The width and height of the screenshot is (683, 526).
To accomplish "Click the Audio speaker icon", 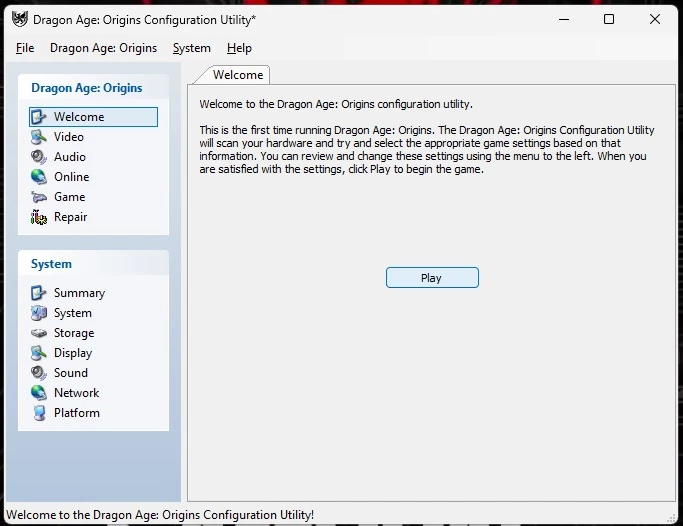I will pyautogui.click(x=38, y=157).
